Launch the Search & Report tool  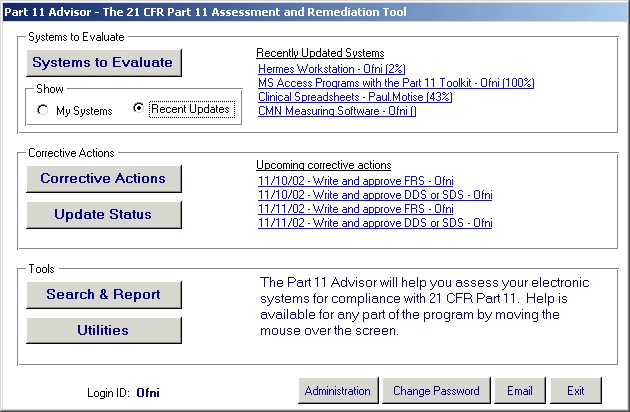click(104, 295)
